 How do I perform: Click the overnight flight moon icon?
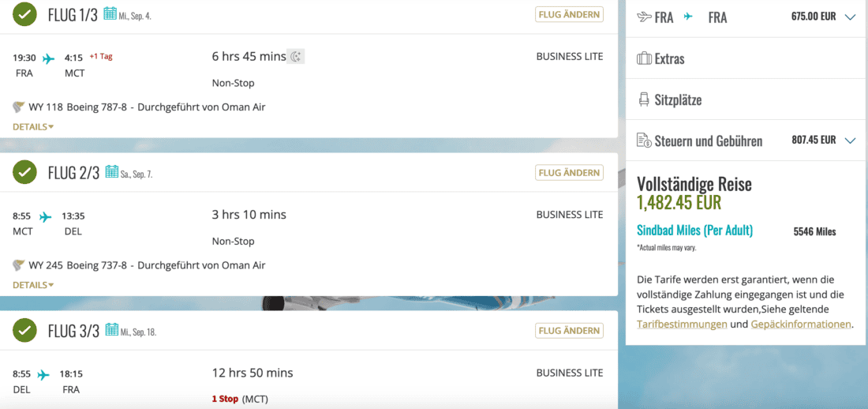click(296, 56)
